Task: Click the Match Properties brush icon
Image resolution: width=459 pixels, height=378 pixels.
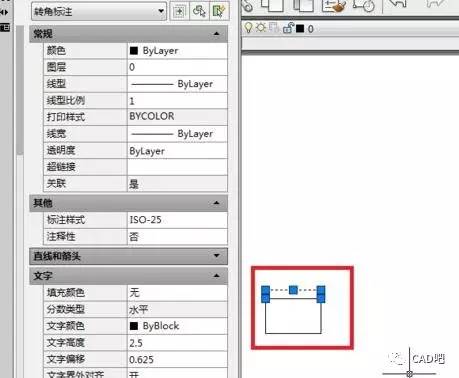Action: [334, 6]
